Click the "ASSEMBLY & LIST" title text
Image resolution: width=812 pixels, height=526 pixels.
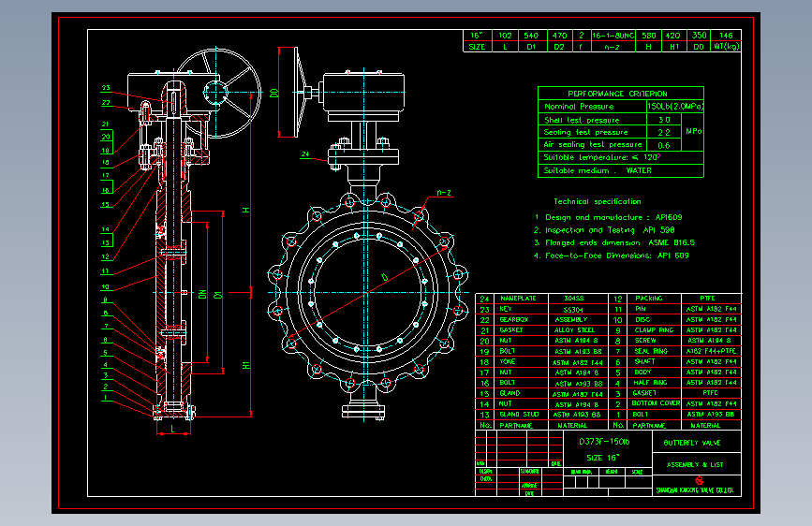click(694, 464)
